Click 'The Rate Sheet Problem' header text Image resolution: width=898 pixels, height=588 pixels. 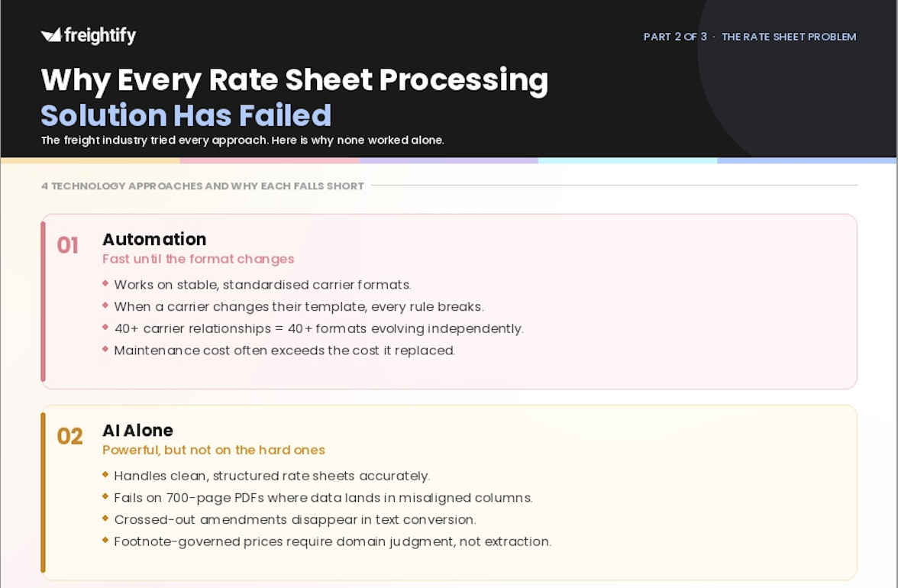pos(789,37)
